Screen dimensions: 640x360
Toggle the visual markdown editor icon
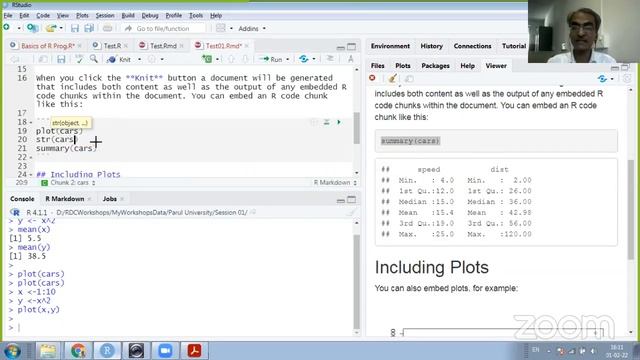(x=351, y=59)
